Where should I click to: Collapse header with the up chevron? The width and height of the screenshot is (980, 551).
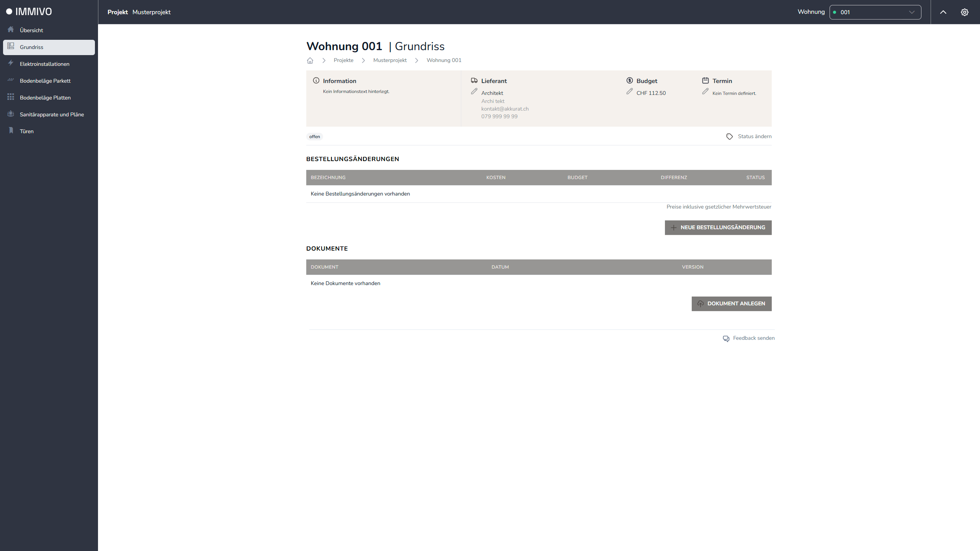[943, 12]
